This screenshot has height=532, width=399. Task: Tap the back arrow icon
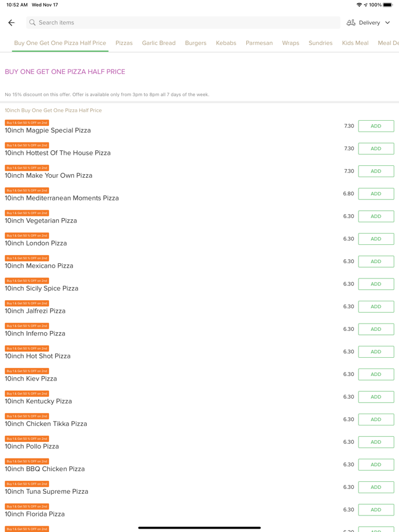point(11,23)
